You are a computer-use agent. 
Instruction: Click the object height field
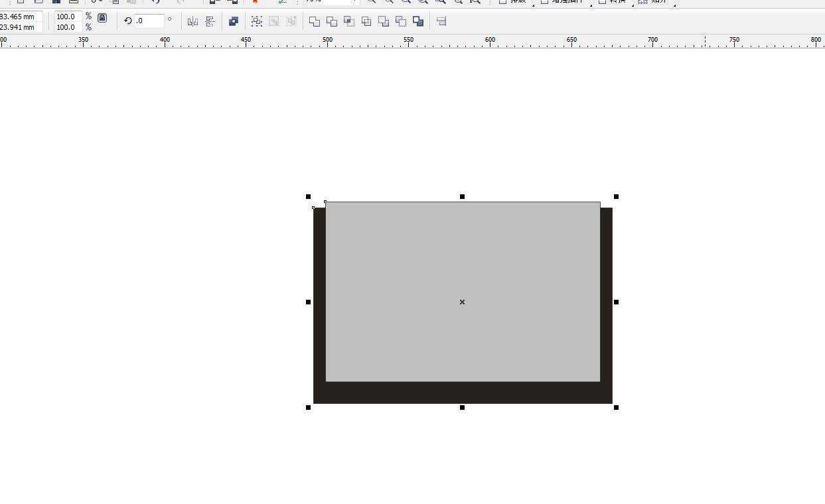(x=20, y=27)
